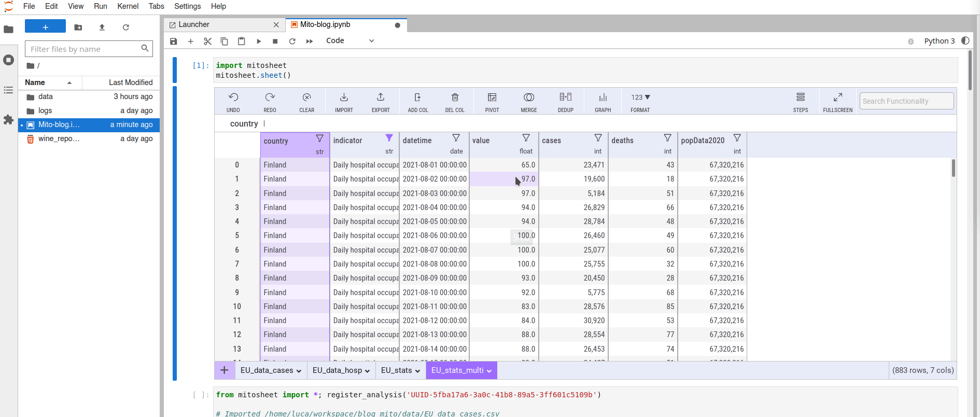Open the cell type Code dropdown
Screen dimensions: 980x417
tap(350, 41)
